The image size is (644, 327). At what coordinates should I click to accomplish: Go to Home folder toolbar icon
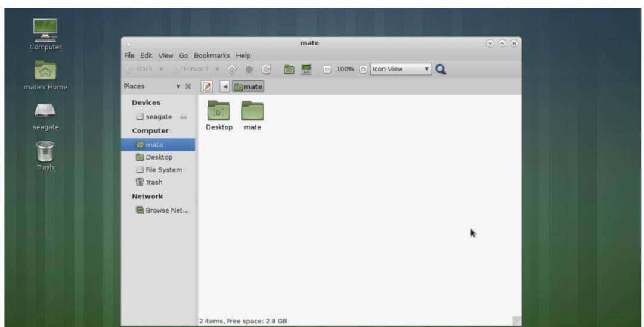tap(289, 69)
